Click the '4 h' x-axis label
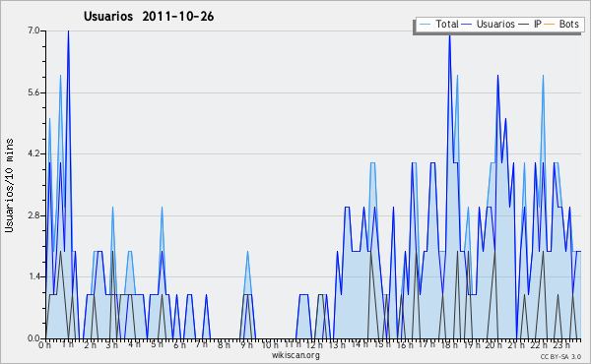This screenshot has width=591, height=364. pos(134,344)
